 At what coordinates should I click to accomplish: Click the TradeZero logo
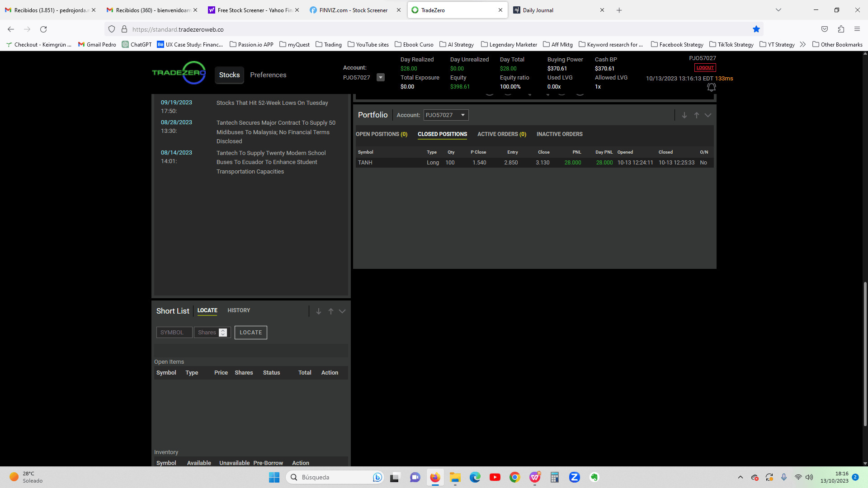(179, 73)
